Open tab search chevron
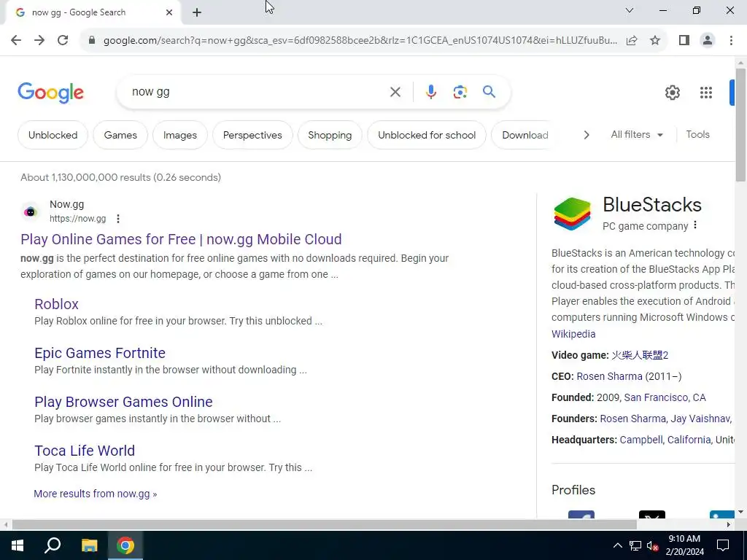The width and height of the screenshot is (747, 560). point(630,10)
